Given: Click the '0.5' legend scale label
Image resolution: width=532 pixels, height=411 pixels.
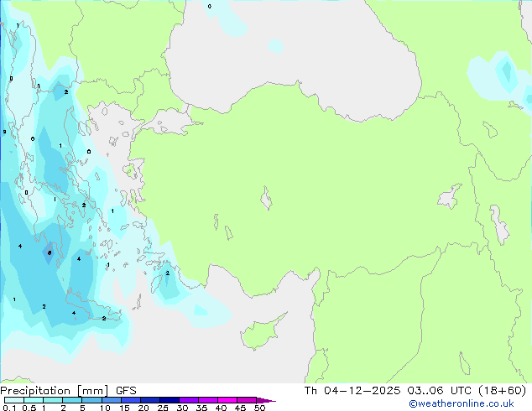Looking at the screenshot, I should [29, 408].
